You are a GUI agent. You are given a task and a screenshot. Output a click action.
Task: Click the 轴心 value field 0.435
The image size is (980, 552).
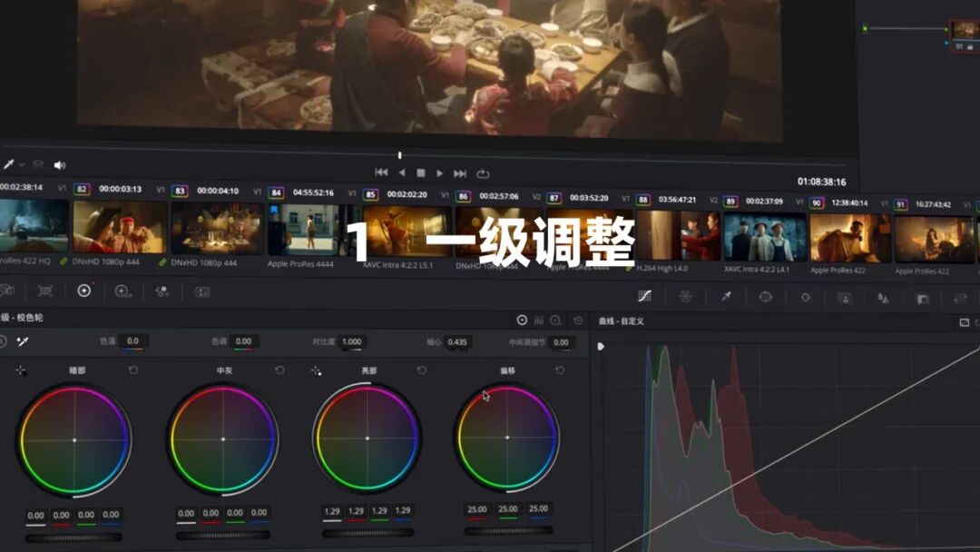(x=457, y=342)
